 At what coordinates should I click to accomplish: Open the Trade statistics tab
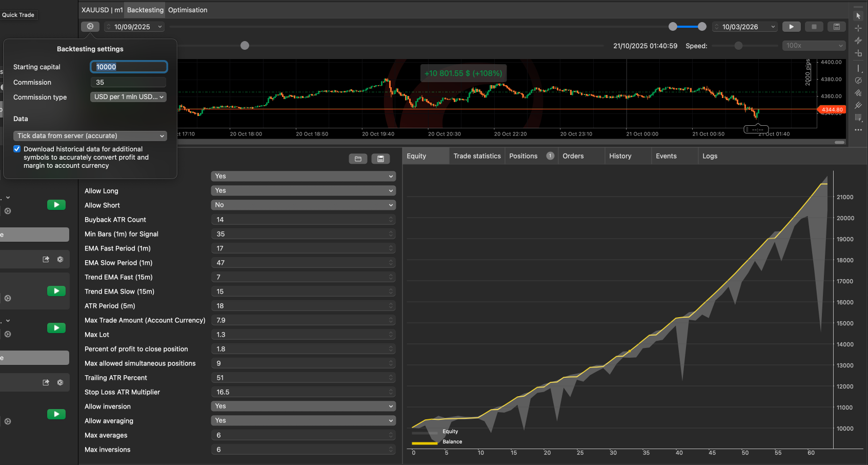point(477,156)
